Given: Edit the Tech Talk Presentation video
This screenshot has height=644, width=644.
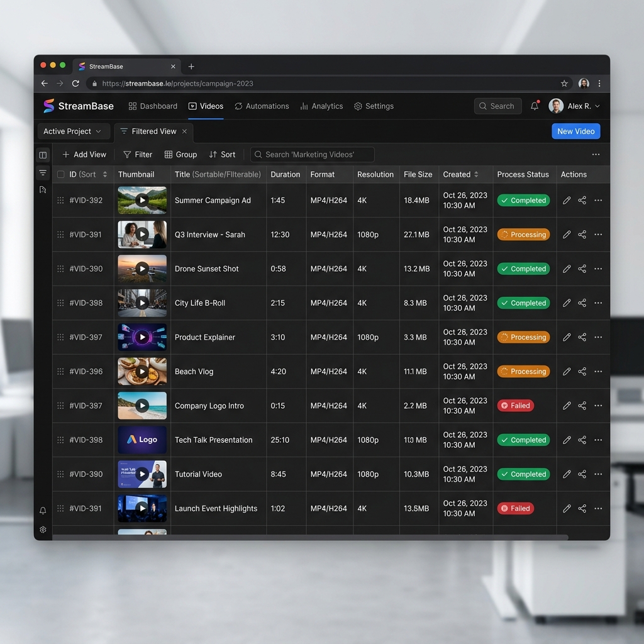Looking at the screenshot, I should [567, 440].
